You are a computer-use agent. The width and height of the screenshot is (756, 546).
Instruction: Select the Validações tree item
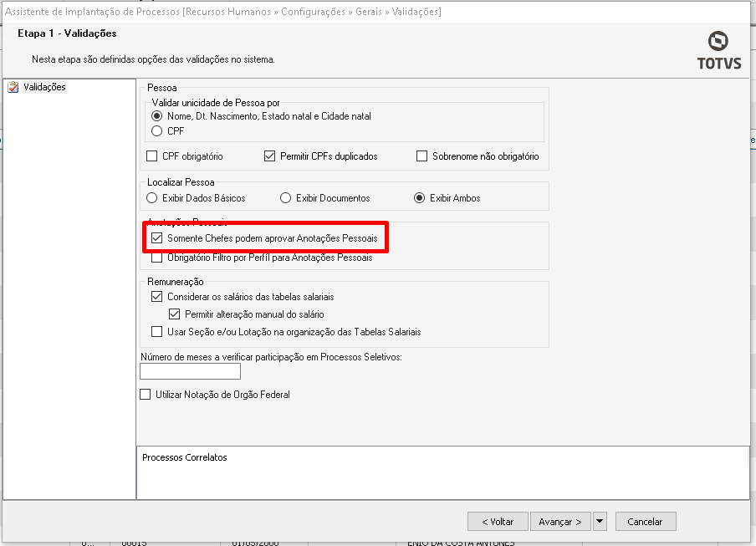tap(44, 87)
